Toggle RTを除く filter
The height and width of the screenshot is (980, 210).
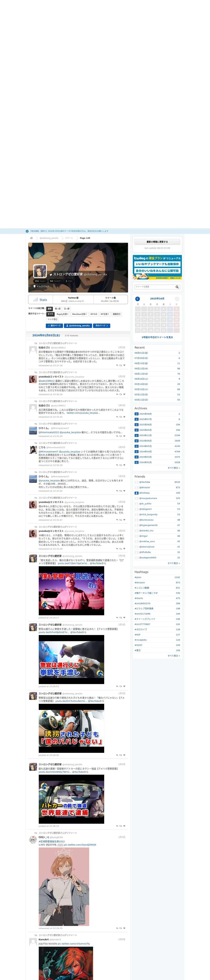(105, 314)
